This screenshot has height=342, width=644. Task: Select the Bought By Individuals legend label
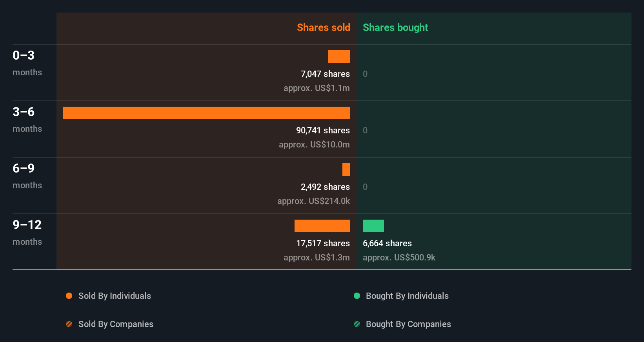407,296
